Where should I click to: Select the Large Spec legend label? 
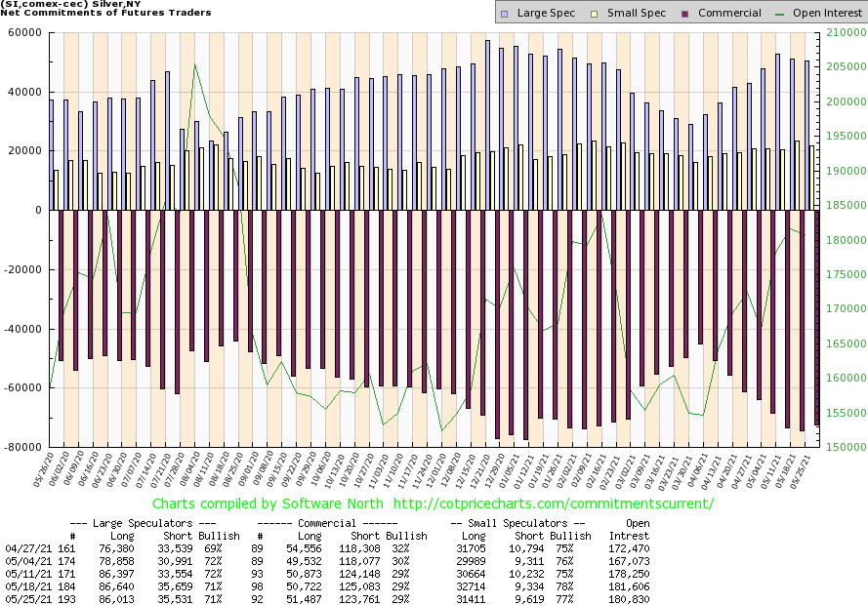pyautogui.click(x=546, y=14)
